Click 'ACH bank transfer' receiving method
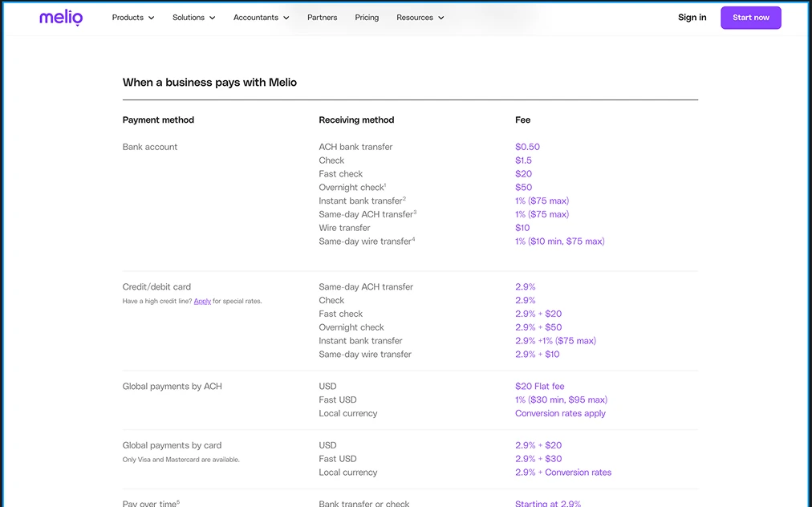The image size is (812, 507). pyautogui.click(x=355, y=147)
